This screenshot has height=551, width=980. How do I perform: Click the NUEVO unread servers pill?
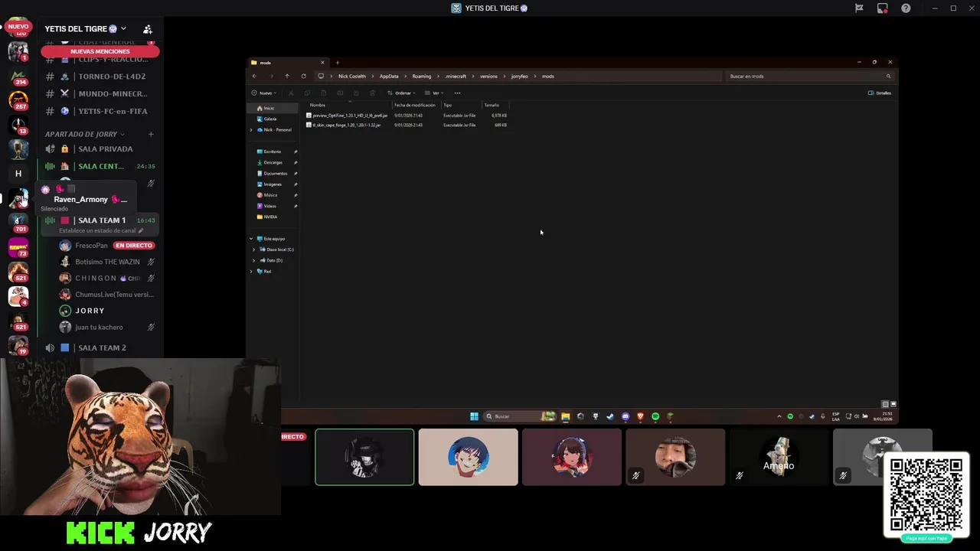[18, 27]
